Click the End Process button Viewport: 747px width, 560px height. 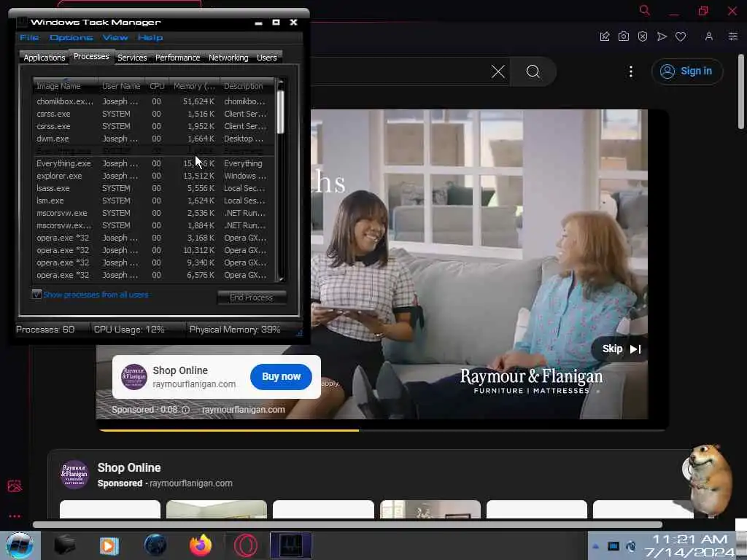(x=252, y=297)
